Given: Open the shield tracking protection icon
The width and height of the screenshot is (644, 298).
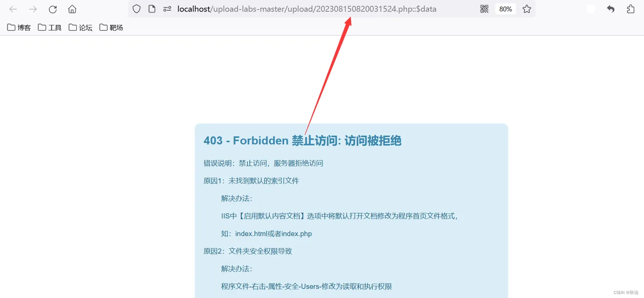Looking at the screenshot, I should [137, 9].
